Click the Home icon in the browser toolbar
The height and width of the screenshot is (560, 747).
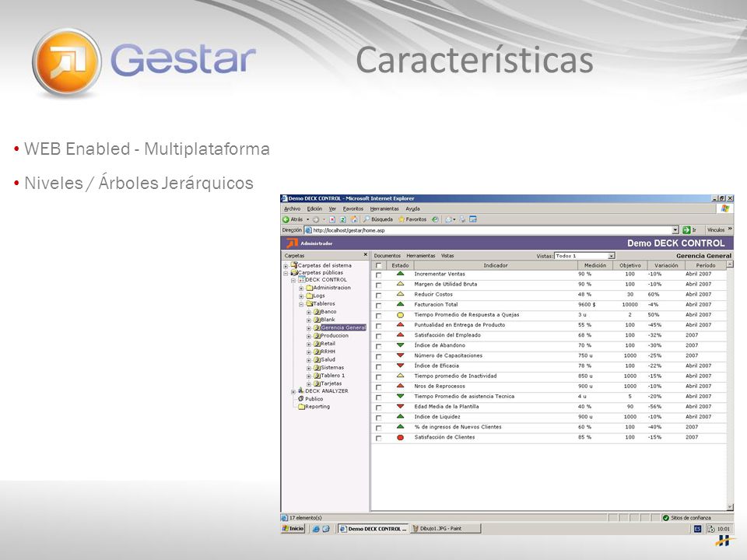[353, 219]
